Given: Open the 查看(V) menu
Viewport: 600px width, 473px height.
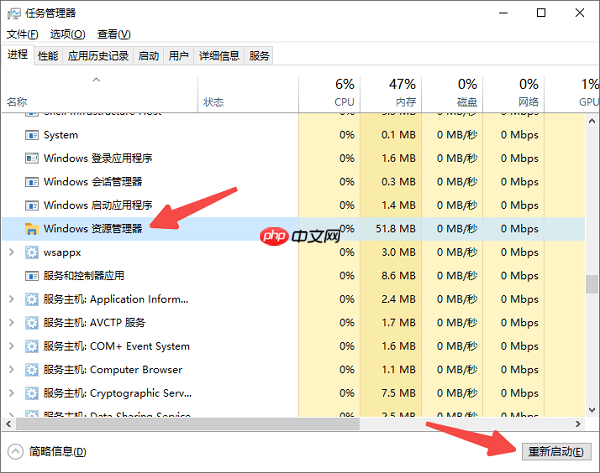Looking at the screenshot, I should point(114,34).
